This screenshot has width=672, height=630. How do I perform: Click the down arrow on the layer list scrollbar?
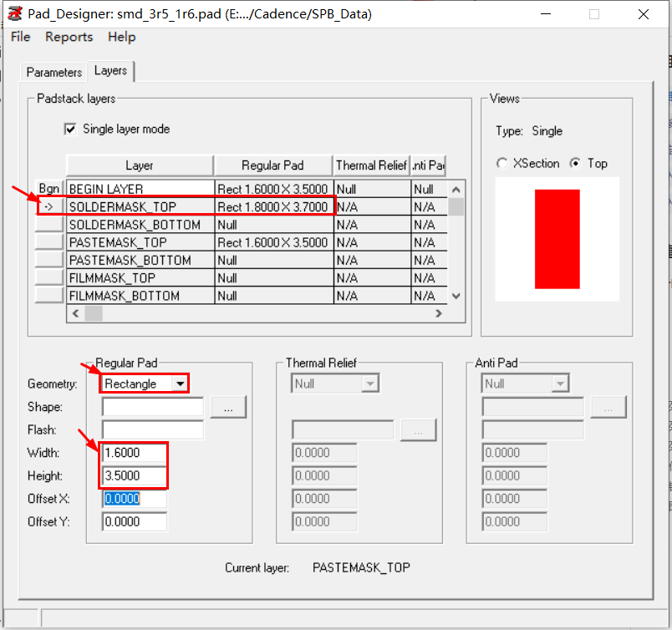point(456,295)
